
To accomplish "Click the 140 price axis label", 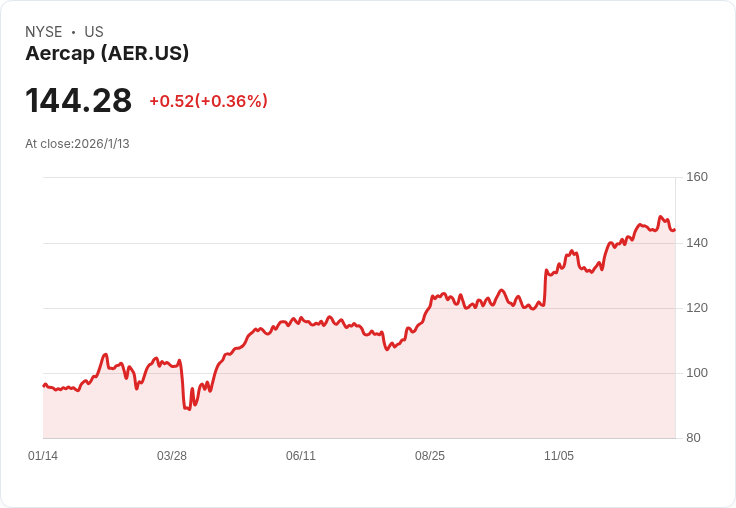I will pos(697,243).
